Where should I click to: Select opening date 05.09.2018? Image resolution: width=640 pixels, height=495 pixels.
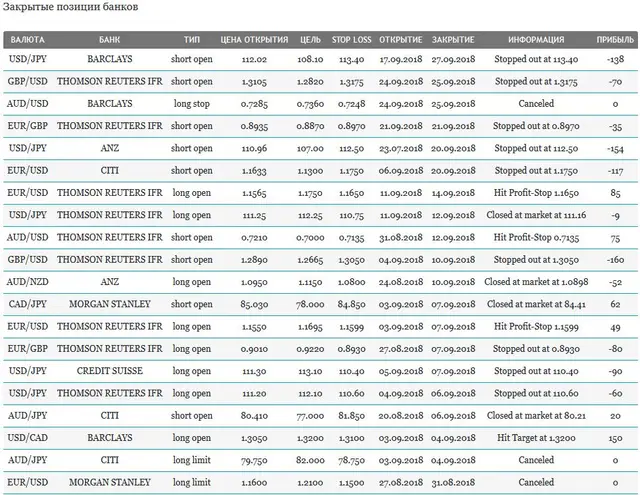tap(401, 371)
